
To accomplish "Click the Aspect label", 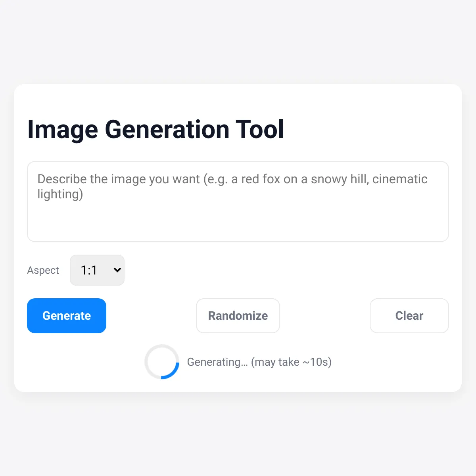I will (x=43, y=270).
